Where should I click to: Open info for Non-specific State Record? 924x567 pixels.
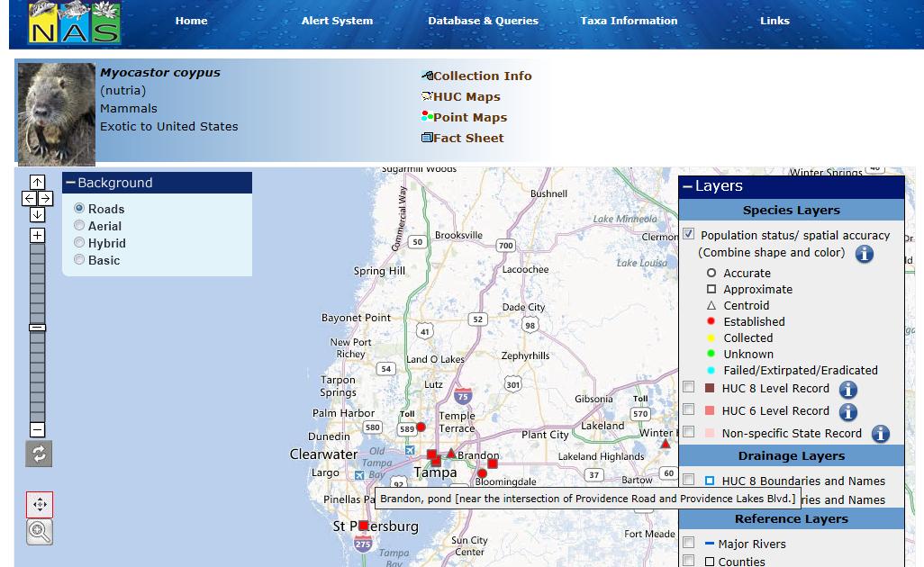(880, 434)
